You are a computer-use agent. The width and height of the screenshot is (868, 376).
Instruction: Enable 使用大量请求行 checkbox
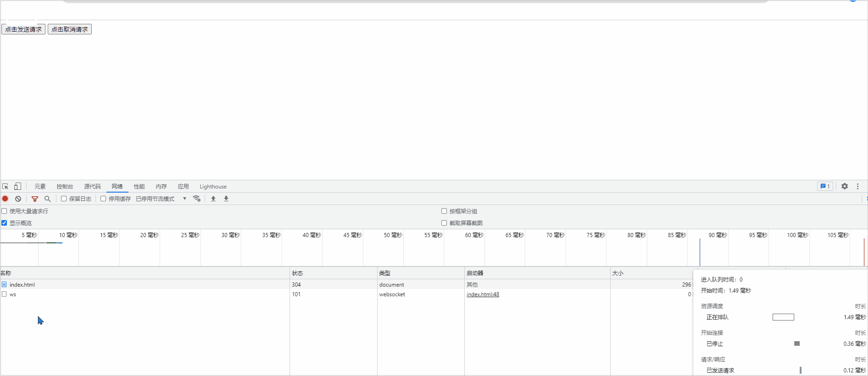coord(4,211)
